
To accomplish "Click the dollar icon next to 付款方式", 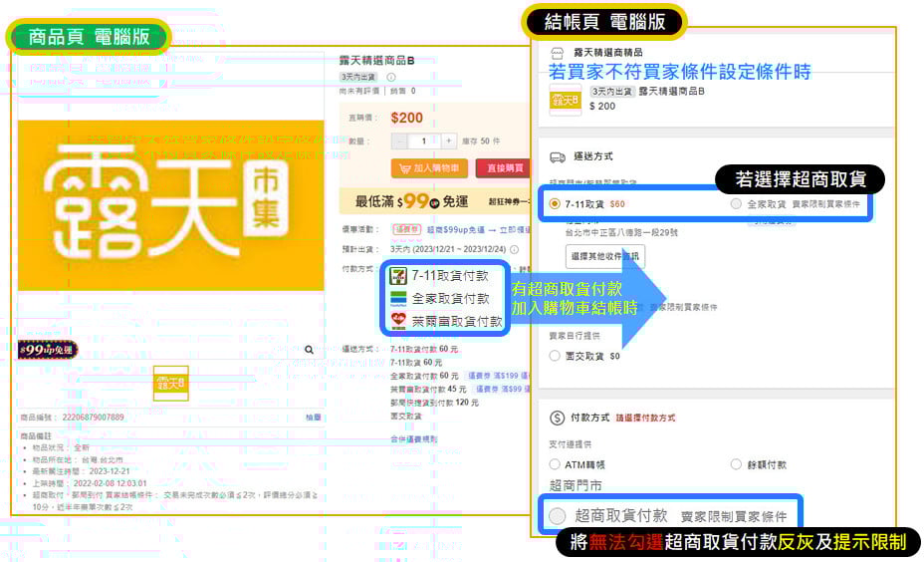I will click(558, 418).
